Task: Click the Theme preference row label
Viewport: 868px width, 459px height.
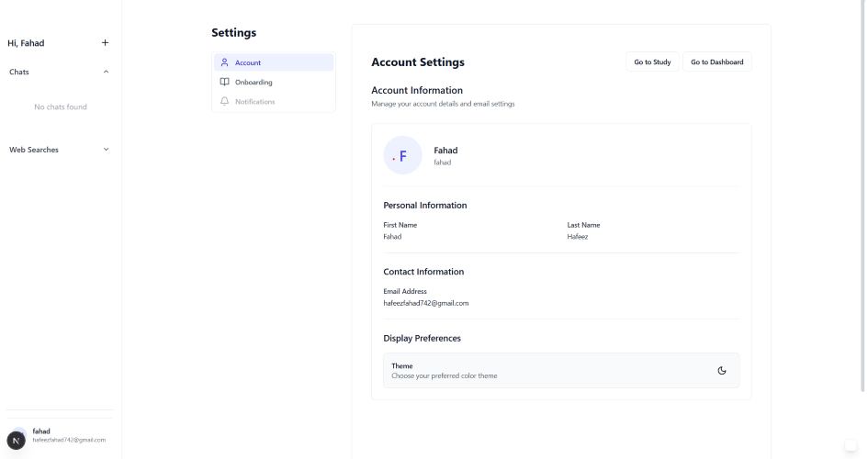Action: [x=402, y=366]
